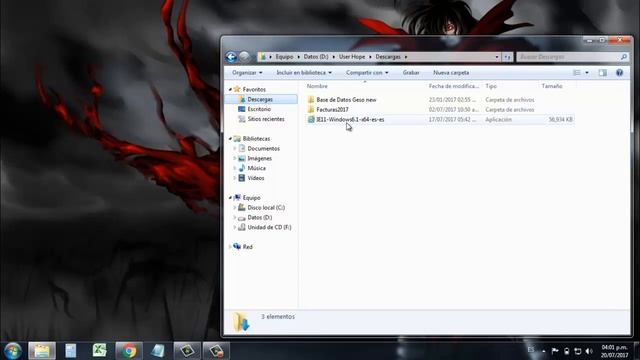Open Explorer help question mark
This screenshot has height=360, width=640.
click(619, 73)
